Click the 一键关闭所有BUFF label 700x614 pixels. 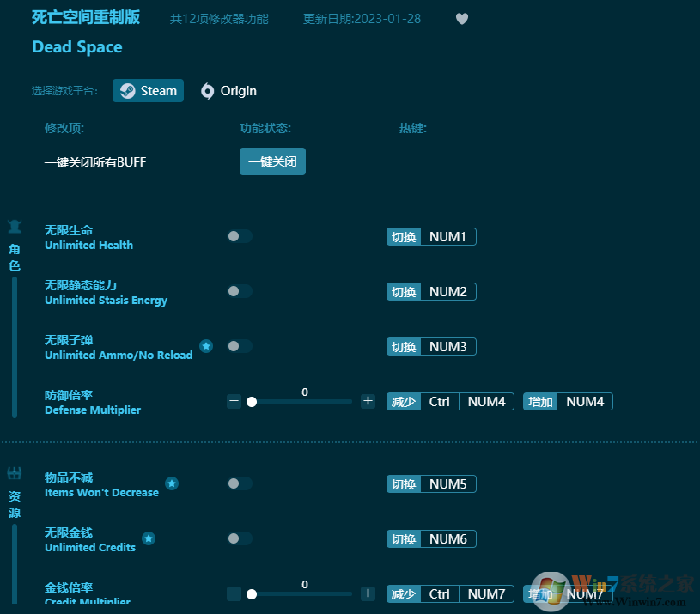(95, 162)
